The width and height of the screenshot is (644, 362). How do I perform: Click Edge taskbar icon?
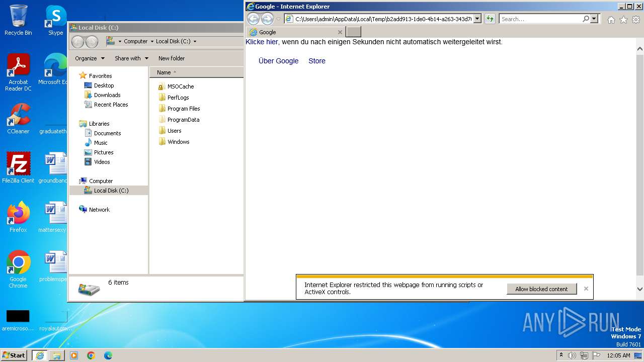(x=108, y=355)
